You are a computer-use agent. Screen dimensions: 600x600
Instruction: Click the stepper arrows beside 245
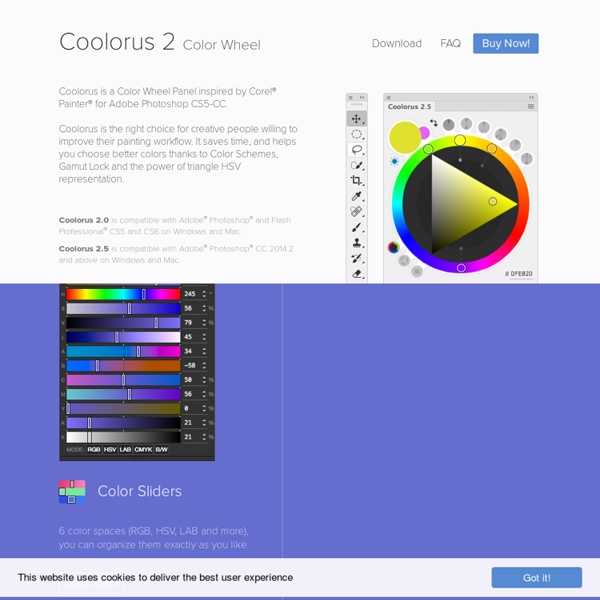pyautogui.click(x=204, y=294)
